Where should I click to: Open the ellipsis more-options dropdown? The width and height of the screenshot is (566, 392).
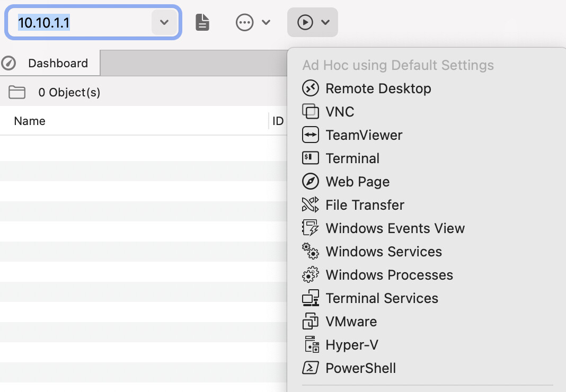pos(253,22)
